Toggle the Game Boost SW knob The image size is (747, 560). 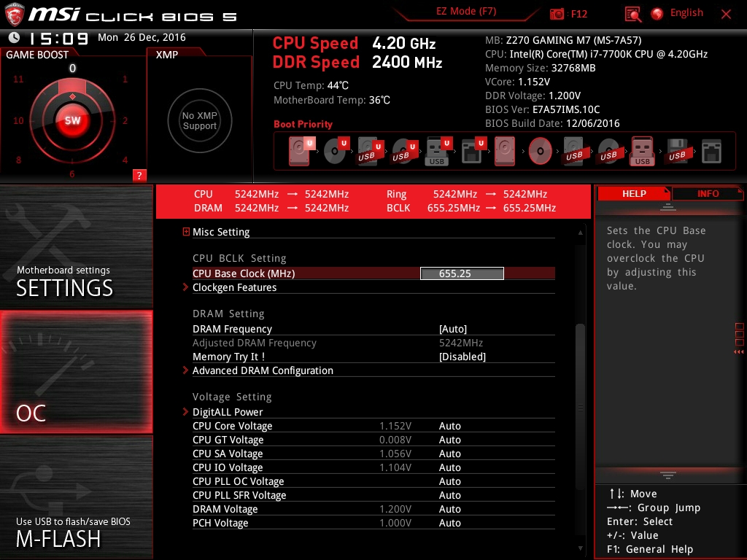tap(72, 120)
